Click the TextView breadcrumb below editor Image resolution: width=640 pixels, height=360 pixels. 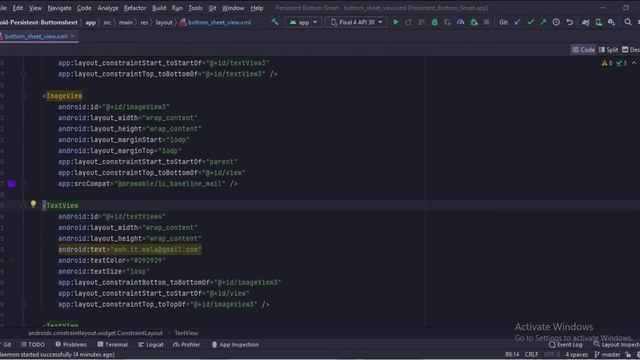186,333
